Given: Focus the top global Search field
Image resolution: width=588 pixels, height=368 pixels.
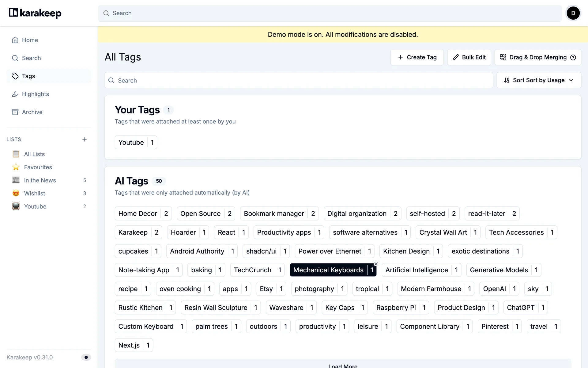Looking at the screenshot, I should pos(330,13).
